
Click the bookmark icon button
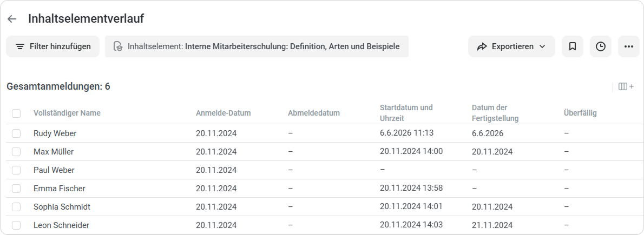[572, 46]
